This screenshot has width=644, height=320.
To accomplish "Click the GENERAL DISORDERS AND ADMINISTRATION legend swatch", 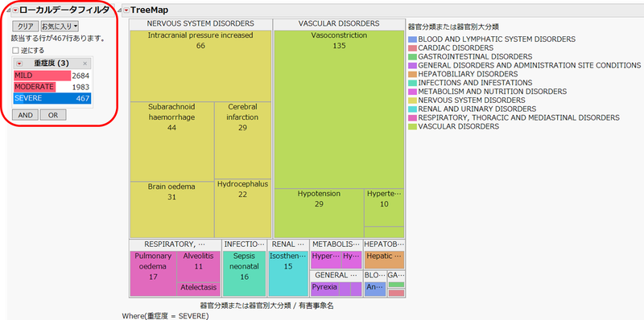I will [412, 65].
